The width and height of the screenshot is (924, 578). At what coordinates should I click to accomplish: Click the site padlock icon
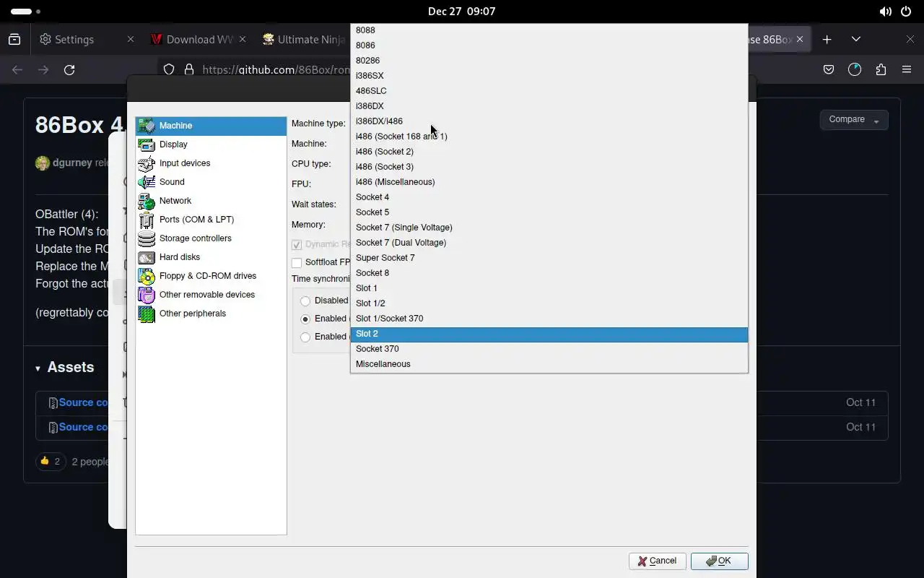[189, 69]
